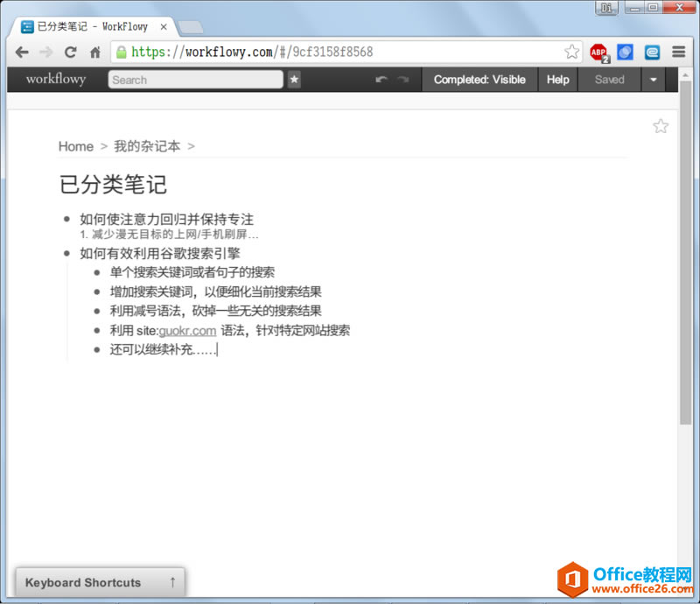Toggle the Completed: Visible setting
Screen dimensions: 700x604
pos(479,80)
